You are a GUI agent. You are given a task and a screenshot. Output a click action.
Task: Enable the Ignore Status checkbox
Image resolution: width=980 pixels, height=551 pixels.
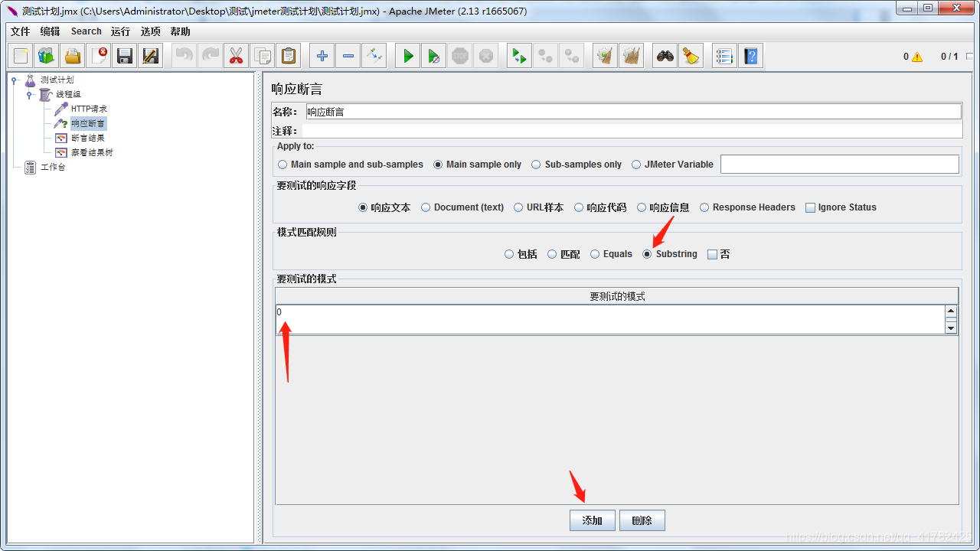(841, 207)
